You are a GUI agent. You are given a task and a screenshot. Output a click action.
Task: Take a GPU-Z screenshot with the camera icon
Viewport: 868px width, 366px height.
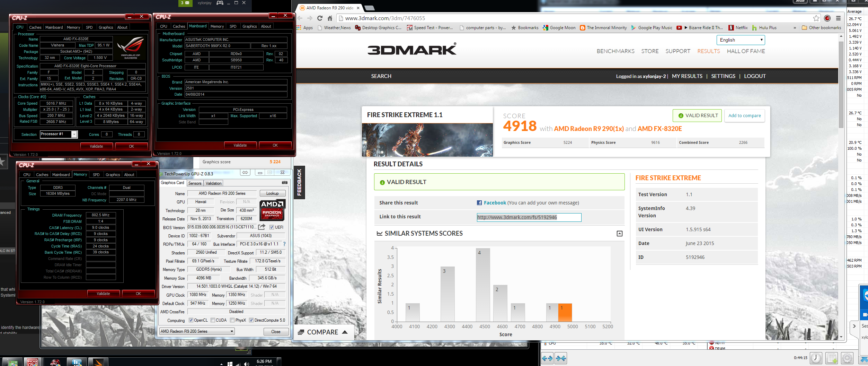(285, 182)
